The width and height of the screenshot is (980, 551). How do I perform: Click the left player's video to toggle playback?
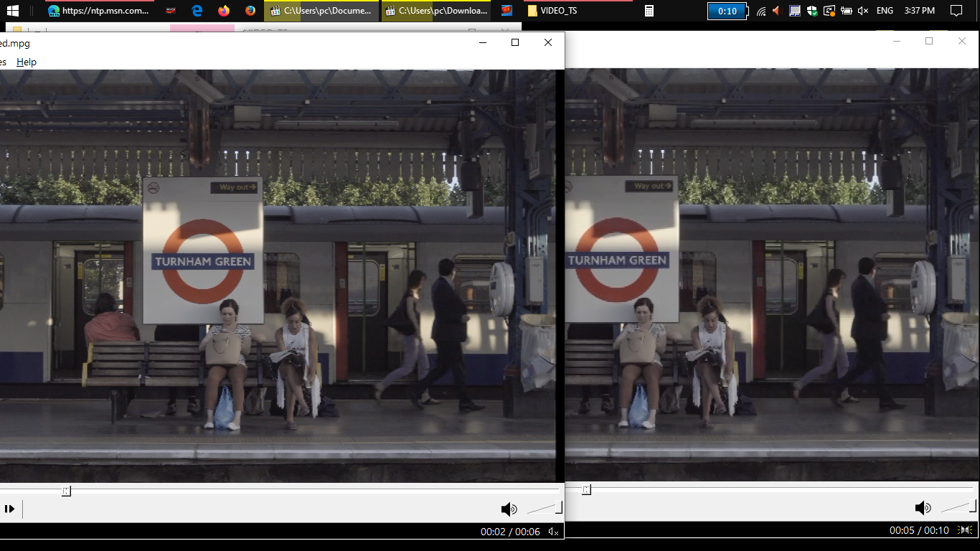[x=278, y=275]
